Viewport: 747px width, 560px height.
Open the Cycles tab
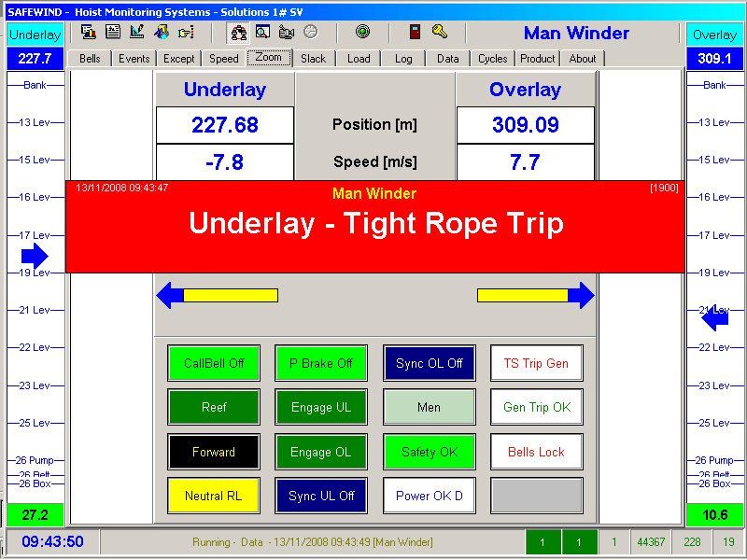(493, 59)
